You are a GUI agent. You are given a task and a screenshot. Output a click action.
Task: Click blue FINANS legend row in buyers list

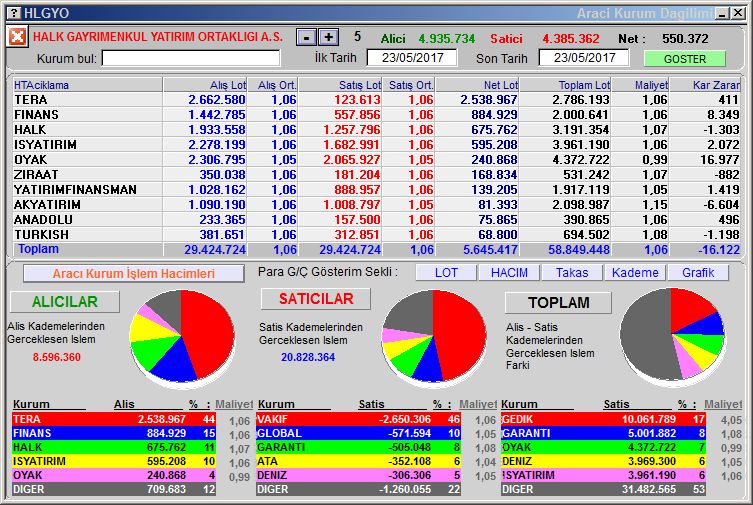[x=114, y=433]
